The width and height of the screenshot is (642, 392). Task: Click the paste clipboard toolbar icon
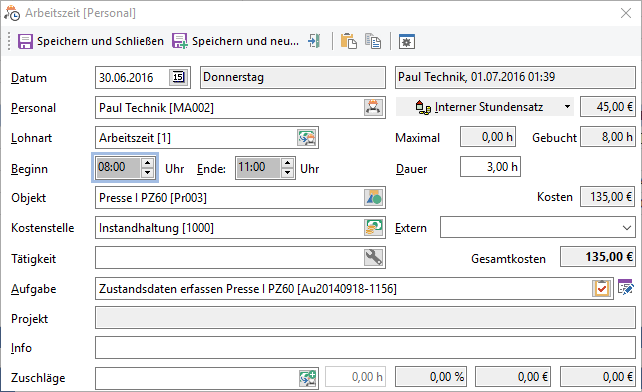pos(348,41)
